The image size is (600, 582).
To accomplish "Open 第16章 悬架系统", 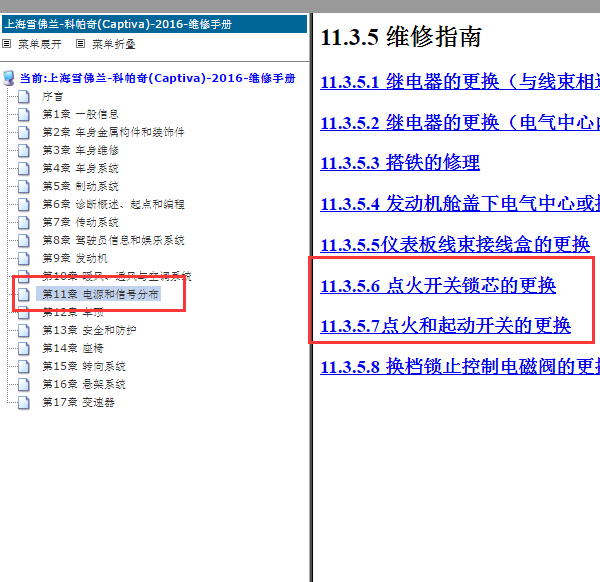I will (84, 384).
